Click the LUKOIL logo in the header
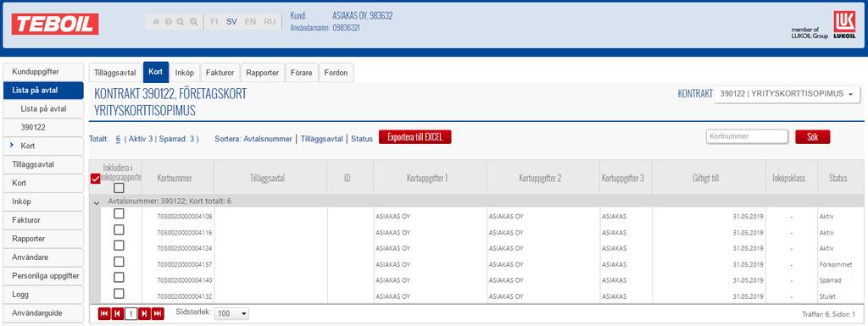The width and height of the screenshot is (868, 326). [x=845, y=25]
